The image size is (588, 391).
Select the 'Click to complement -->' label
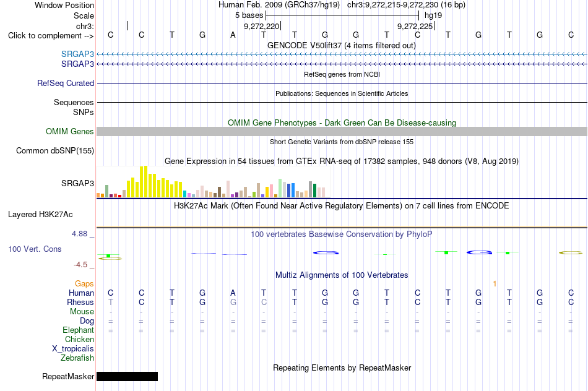tap(51, 36)
